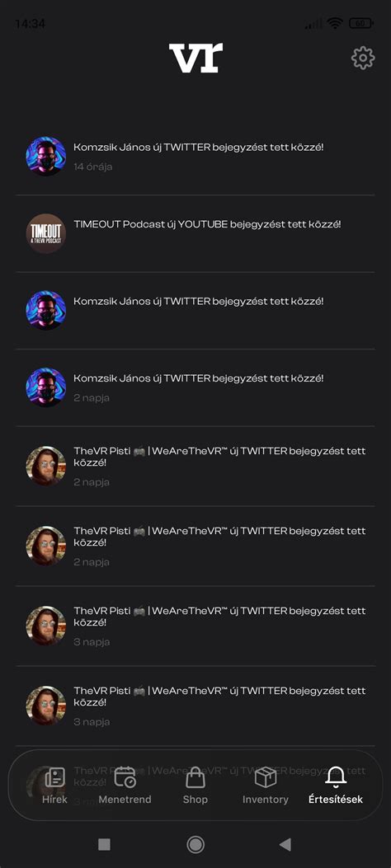Tap TheVR Pisti avatar in first Pisti entry
The width and height of the screenshot is (391, 868).
click(46, 466)
